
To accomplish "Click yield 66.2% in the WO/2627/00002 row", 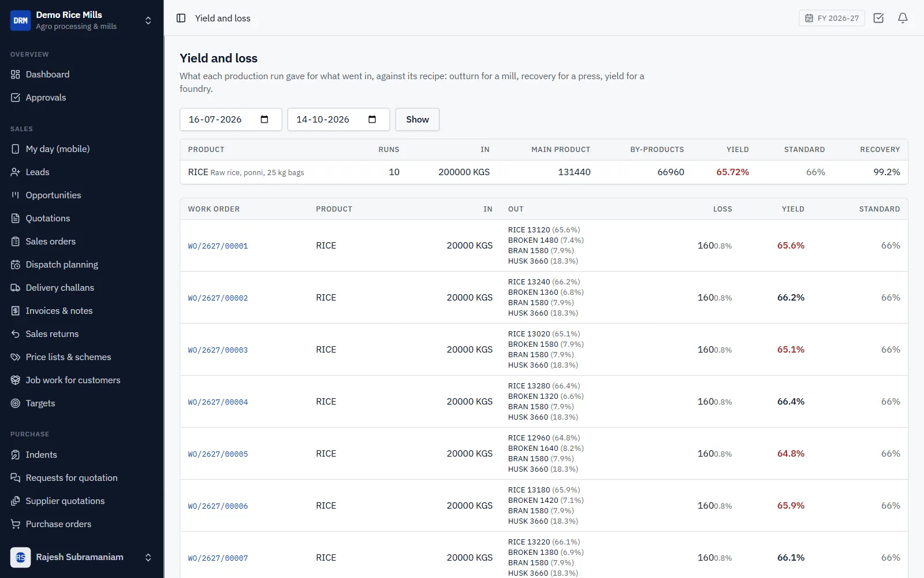I will pyautogui.click(x=791, y=298).
